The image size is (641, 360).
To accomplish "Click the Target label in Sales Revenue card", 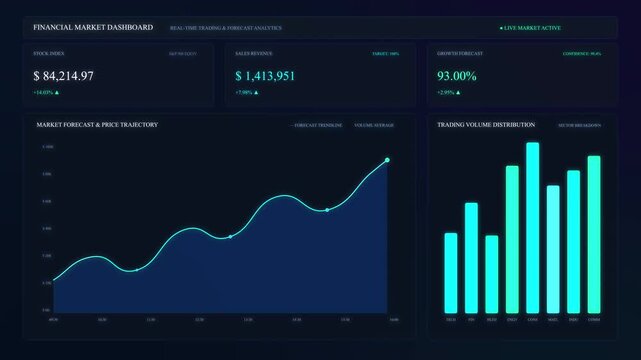I will [x=385, y=54].
